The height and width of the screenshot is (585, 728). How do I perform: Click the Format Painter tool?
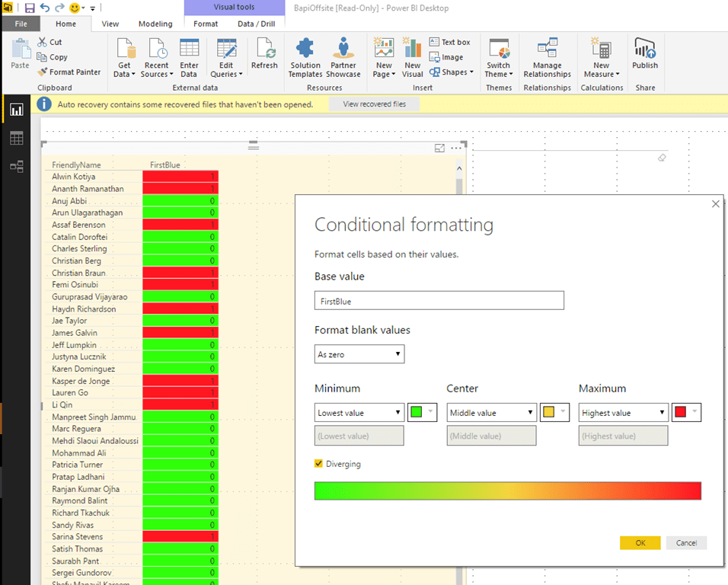click(68, 72)
